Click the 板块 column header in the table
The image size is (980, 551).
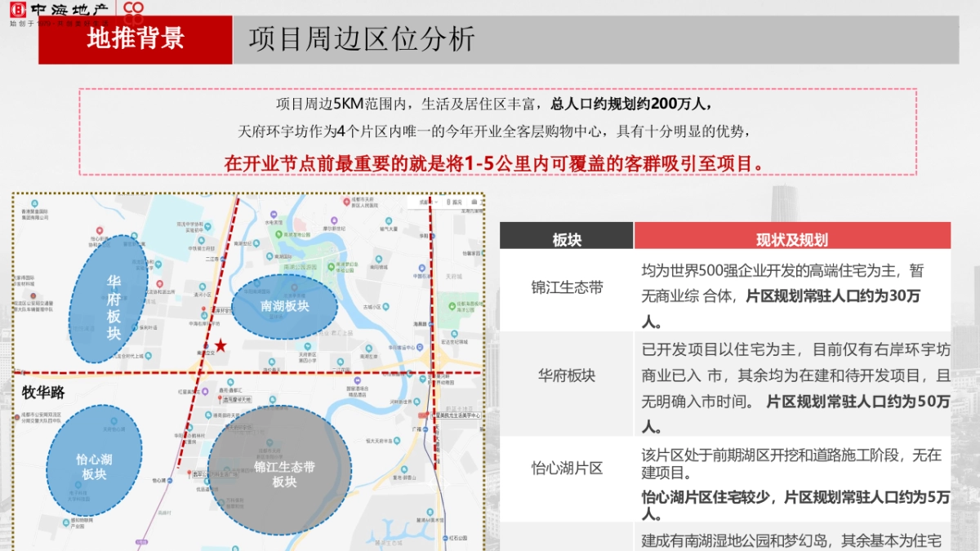click(566, 236)
